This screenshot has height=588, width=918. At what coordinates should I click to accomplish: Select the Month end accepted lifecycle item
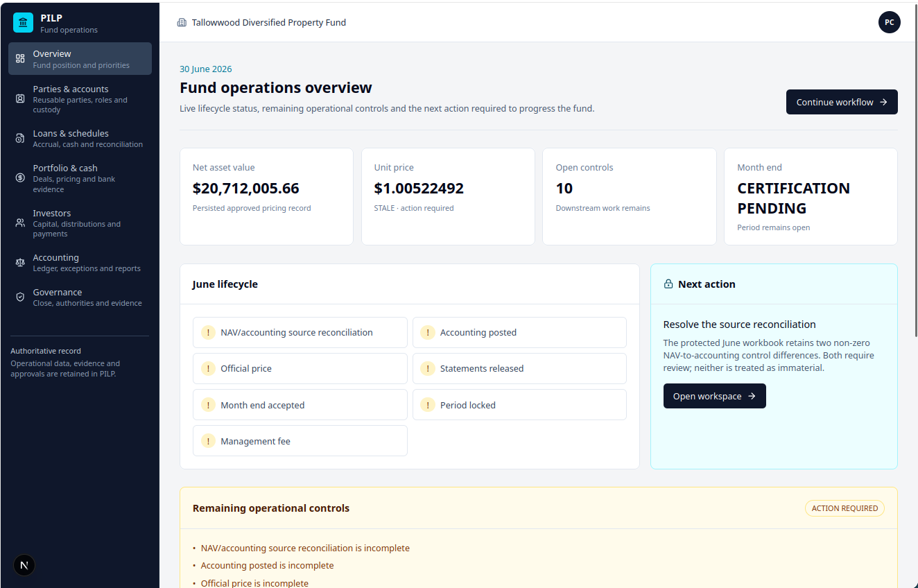pyautogui.click(x=300, y=405)
